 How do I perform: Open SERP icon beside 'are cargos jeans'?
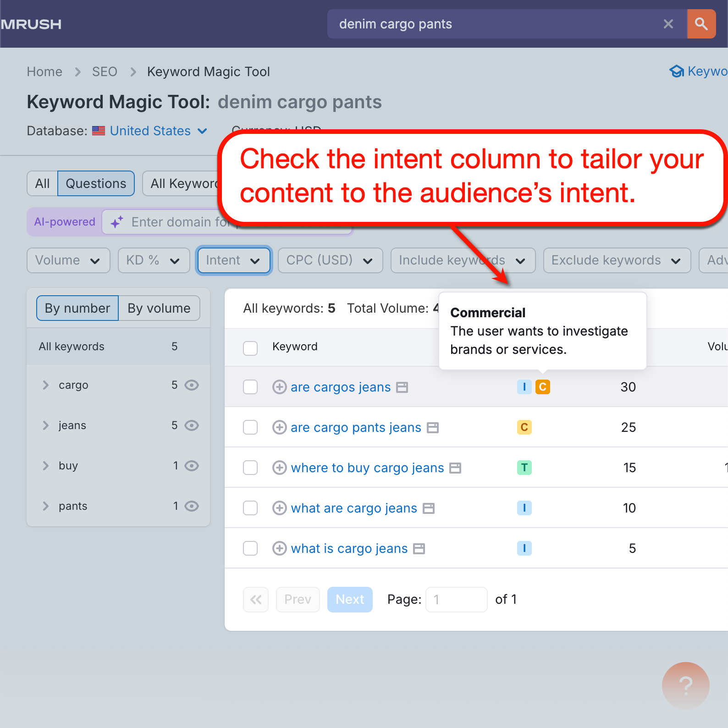(402, 387)
